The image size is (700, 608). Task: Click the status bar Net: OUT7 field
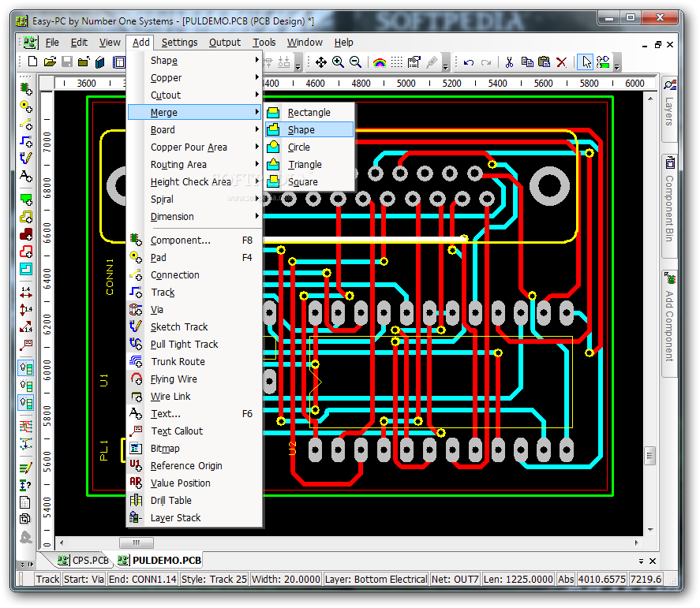pyautogui.click(x=455, y=579)
